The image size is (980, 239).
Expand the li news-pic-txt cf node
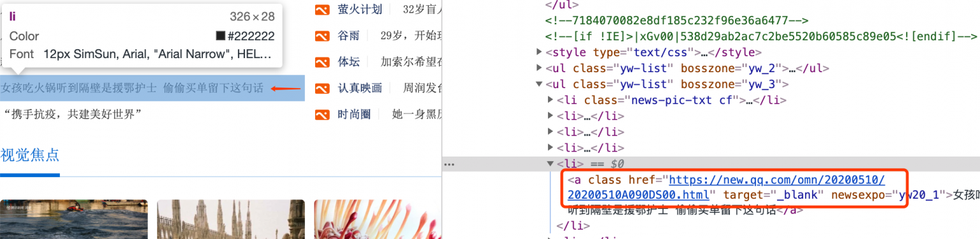coord(551,100)
